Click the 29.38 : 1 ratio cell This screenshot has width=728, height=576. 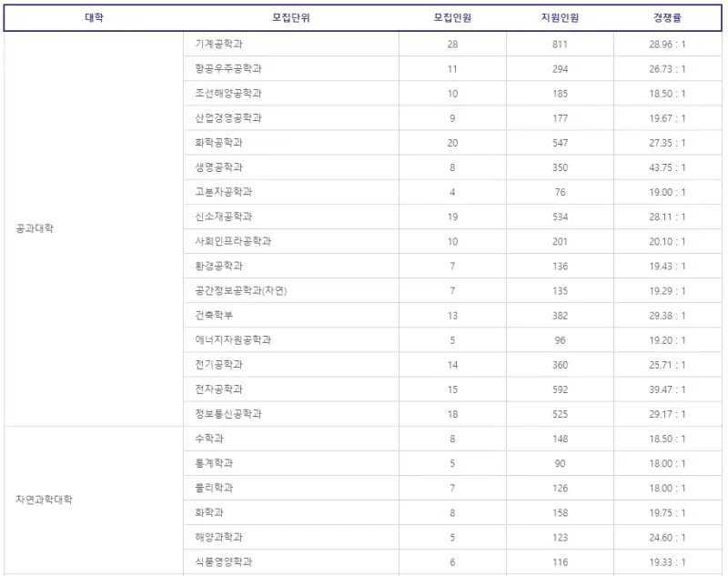pos(667,316)
